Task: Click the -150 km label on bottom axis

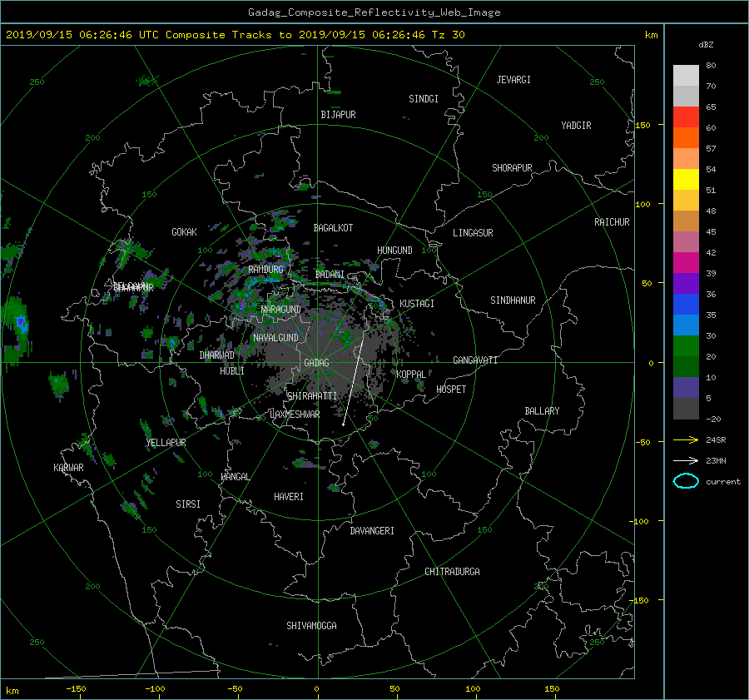Action: 76,689
